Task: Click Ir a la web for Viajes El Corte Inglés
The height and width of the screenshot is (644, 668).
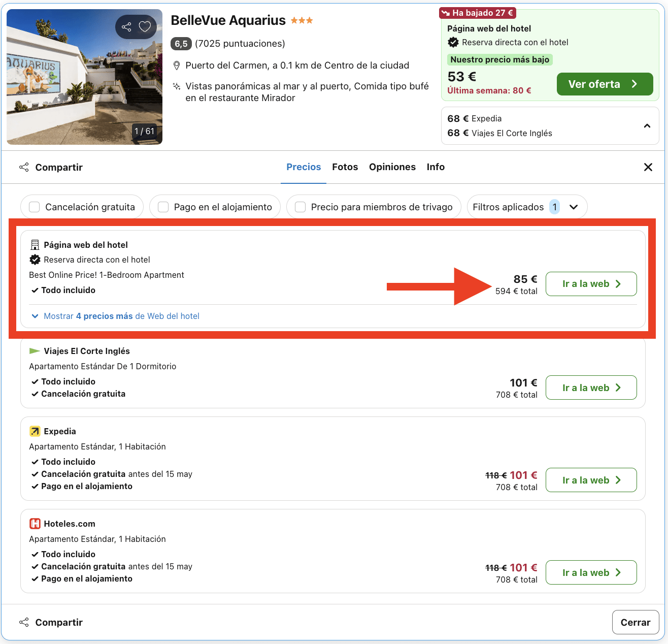Action: (591, 387)
